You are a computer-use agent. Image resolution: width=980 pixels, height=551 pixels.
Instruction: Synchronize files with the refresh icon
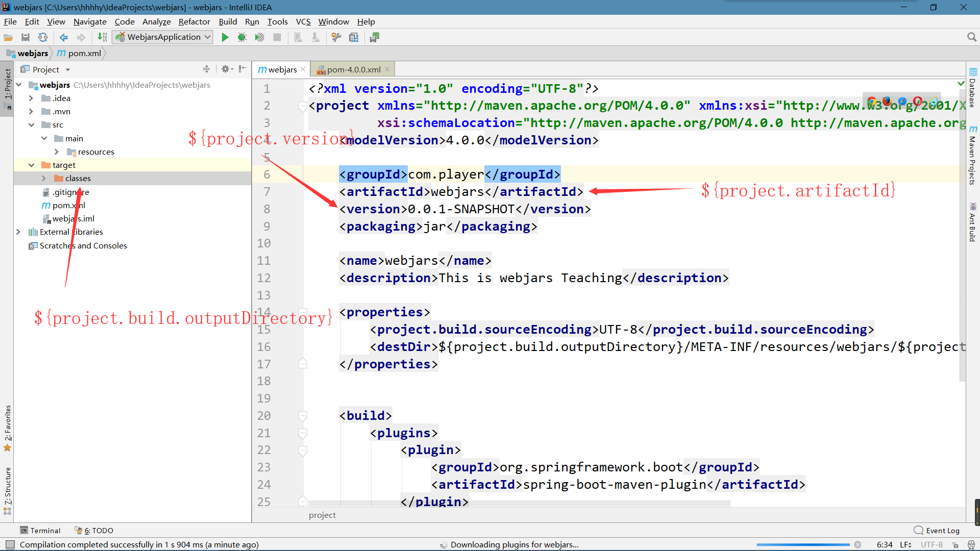[43, 37]
